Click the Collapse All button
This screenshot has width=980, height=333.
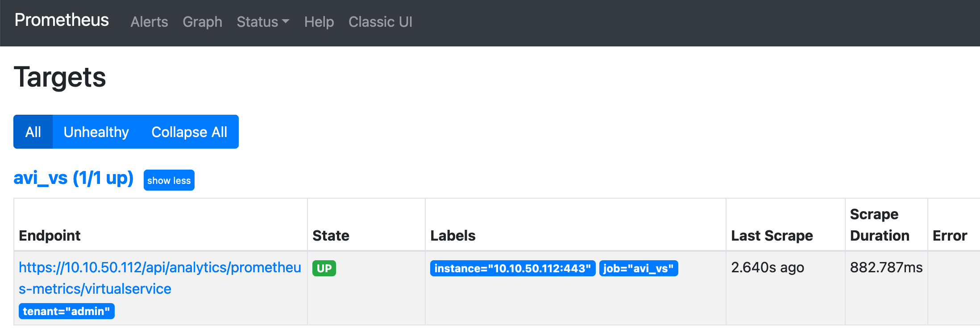pos(189,132)
